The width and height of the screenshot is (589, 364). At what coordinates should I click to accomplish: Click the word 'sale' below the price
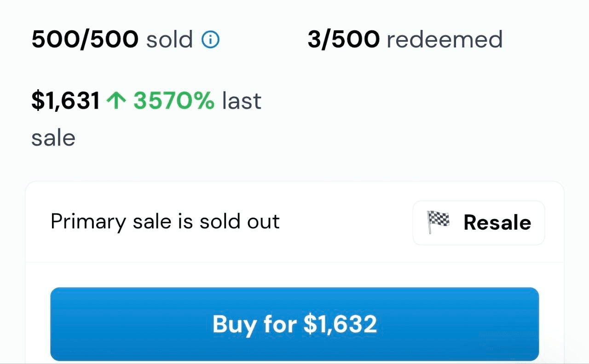53,138
